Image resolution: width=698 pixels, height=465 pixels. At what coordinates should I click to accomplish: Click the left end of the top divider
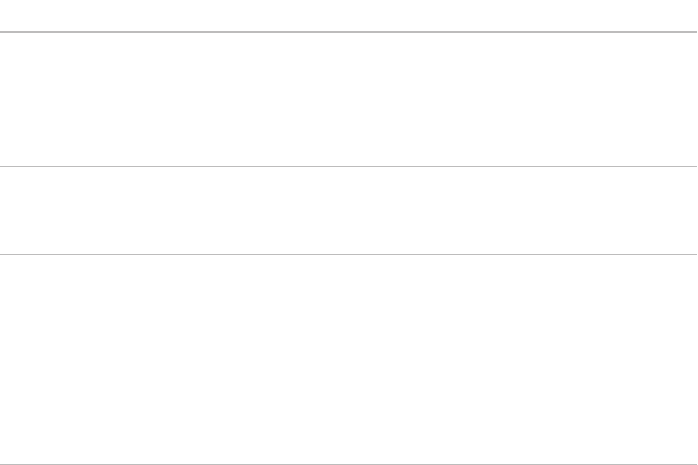(3, 32)
